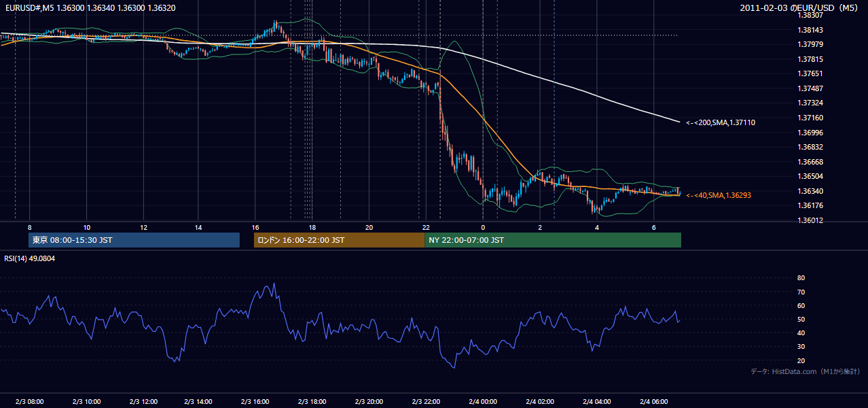868x408 pixels.
Task: Click the 2/3 20:00 date axis label
Action: (x=369, y=402)
